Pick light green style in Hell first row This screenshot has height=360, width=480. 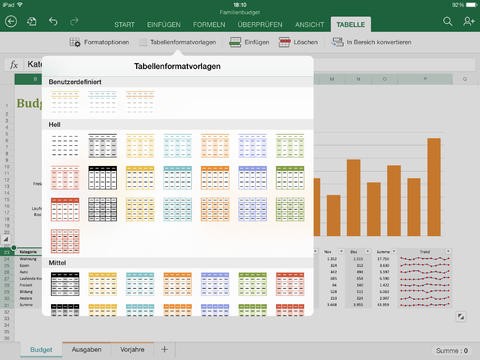(x=290, y=146)
